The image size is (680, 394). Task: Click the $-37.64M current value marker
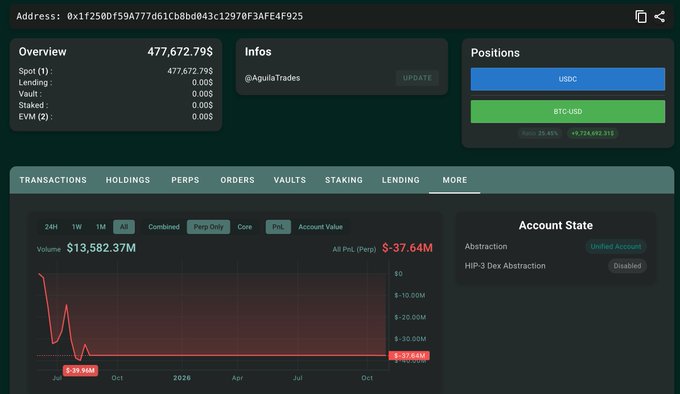(409, 356)
